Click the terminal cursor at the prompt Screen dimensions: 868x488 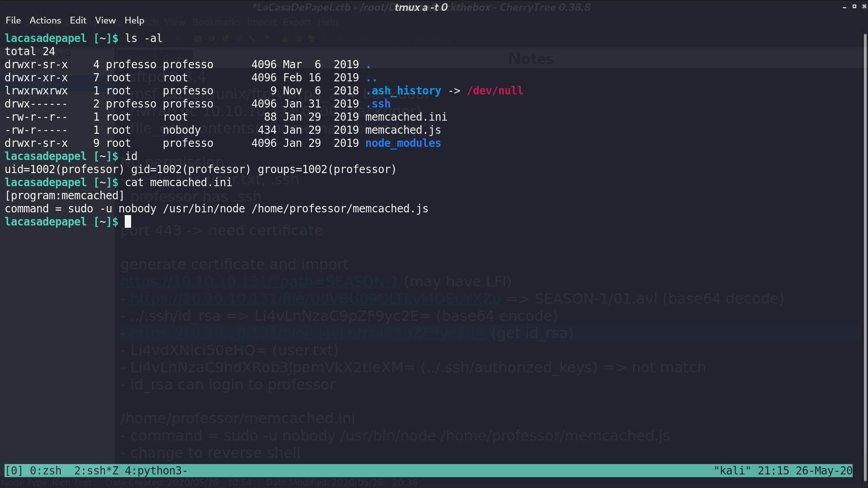click(128, 221)
